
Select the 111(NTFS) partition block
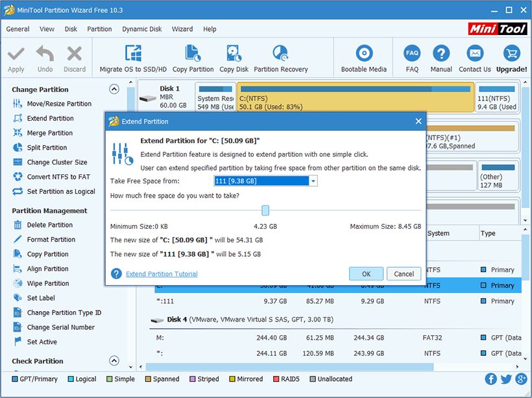click(497, 97)
